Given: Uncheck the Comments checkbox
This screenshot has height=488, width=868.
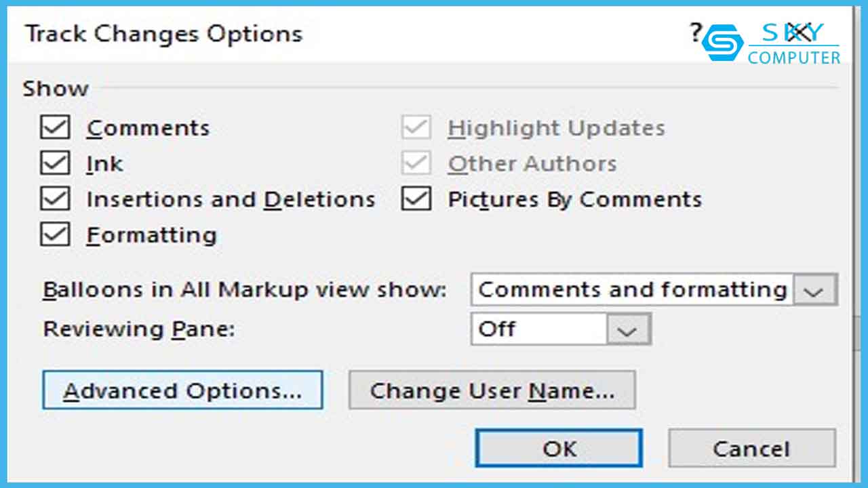Looking at the screenshot, I should (56, 127).
